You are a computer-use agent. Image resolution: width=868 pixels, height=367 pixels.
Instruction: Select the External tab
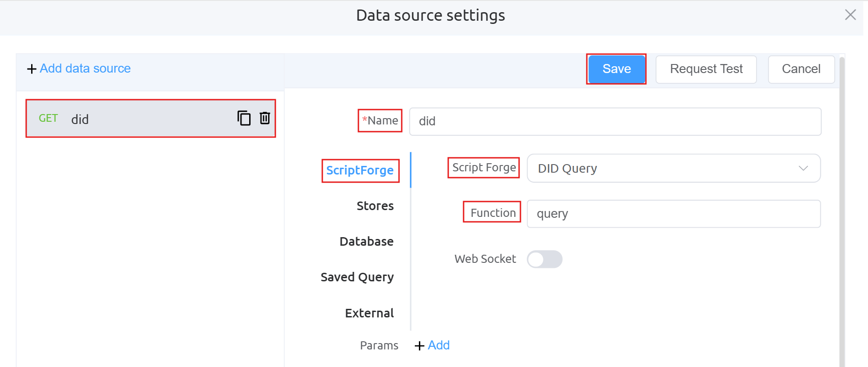coord(369,313)
